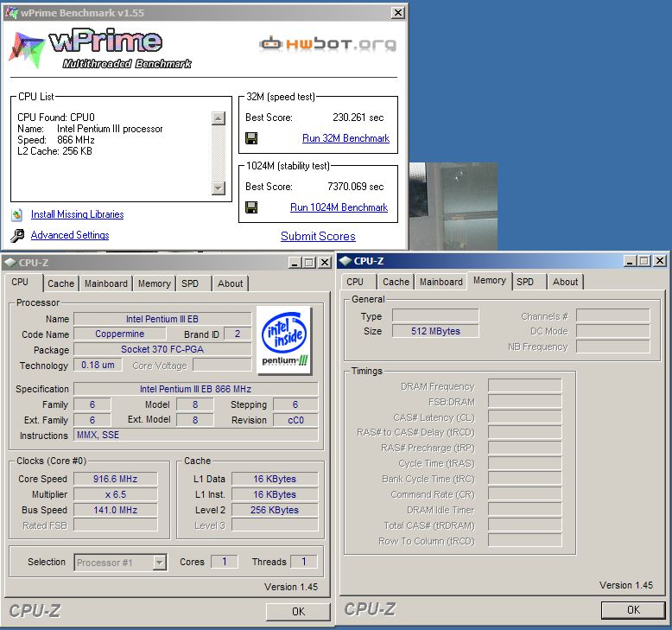The width and height of the screenshot is (672, 630).
Task: Click the CPU List scroll down arrow
Action: click(219, 188)
